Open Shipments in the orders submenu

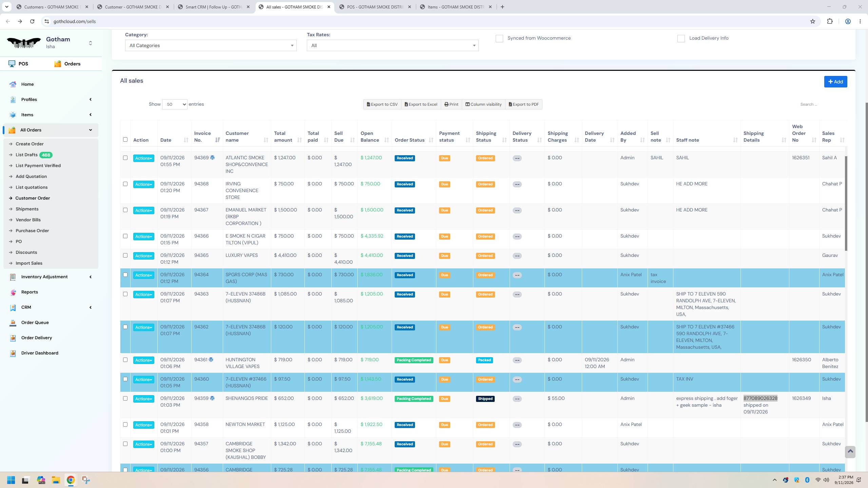[27, 209]
